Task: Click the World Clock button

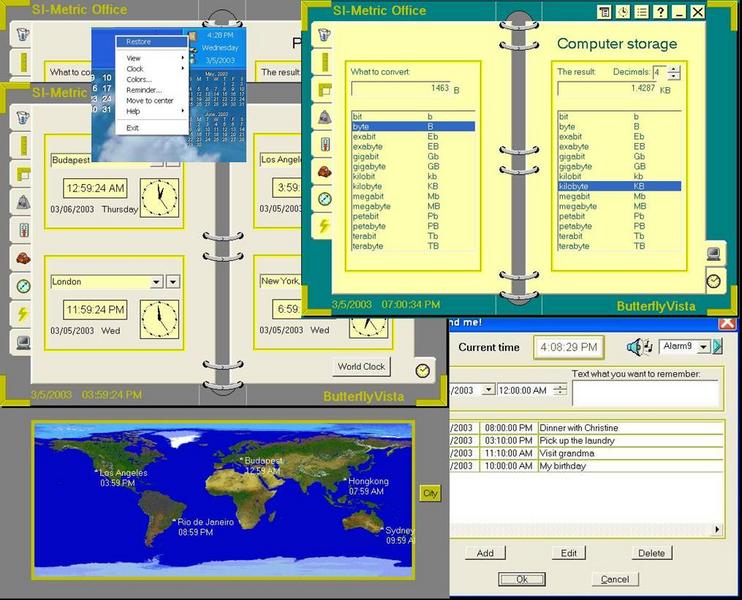Action: point(362,367)
